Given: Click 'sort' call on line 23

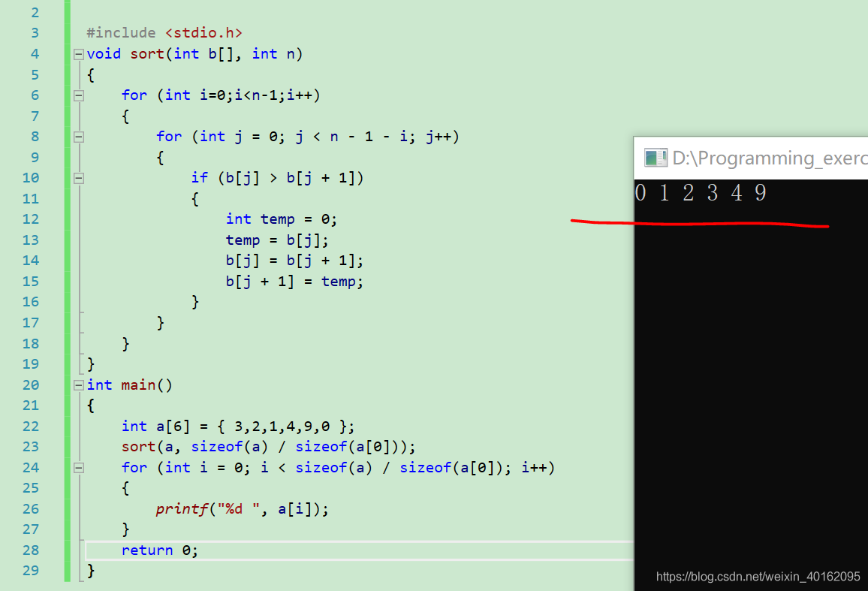Looking at the screenshot, I should pos(138,447).
